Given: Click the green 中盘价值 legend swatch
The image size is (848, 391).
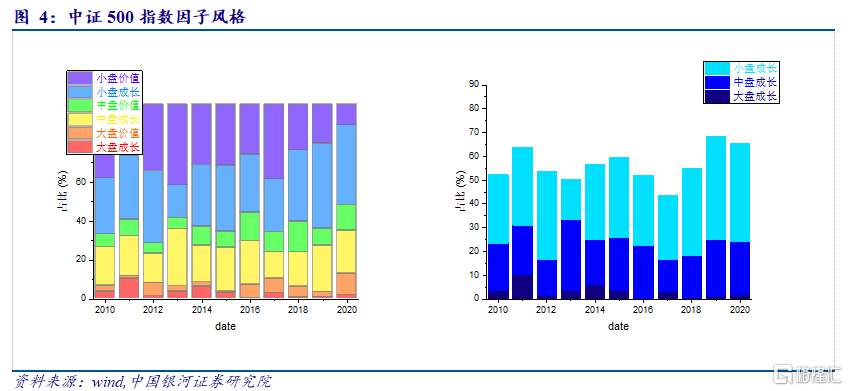Looking at the screenshot, I should 80,105.
